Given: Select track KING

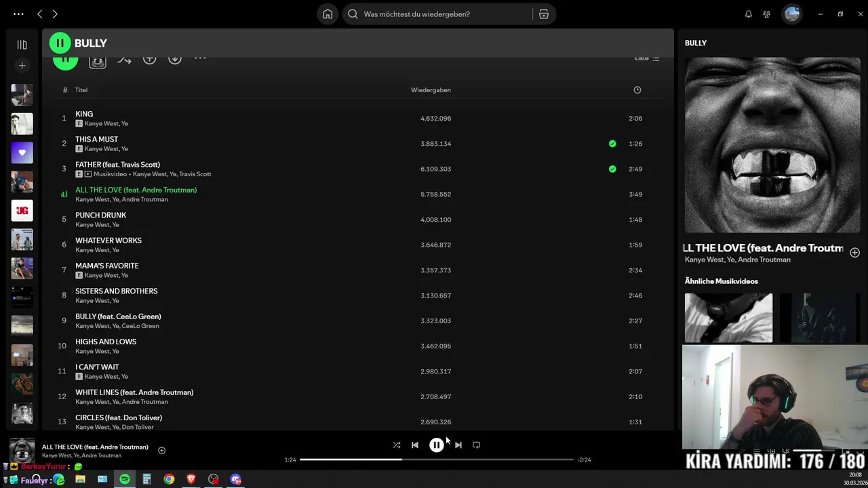Looking at the screenshot, I should click(84, 114).
